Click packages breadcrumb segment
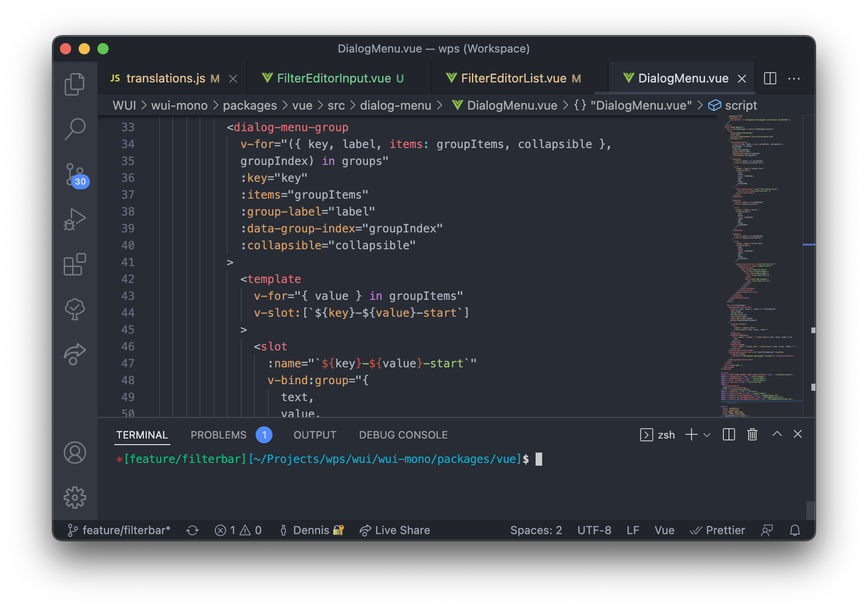 click(250, 105)
